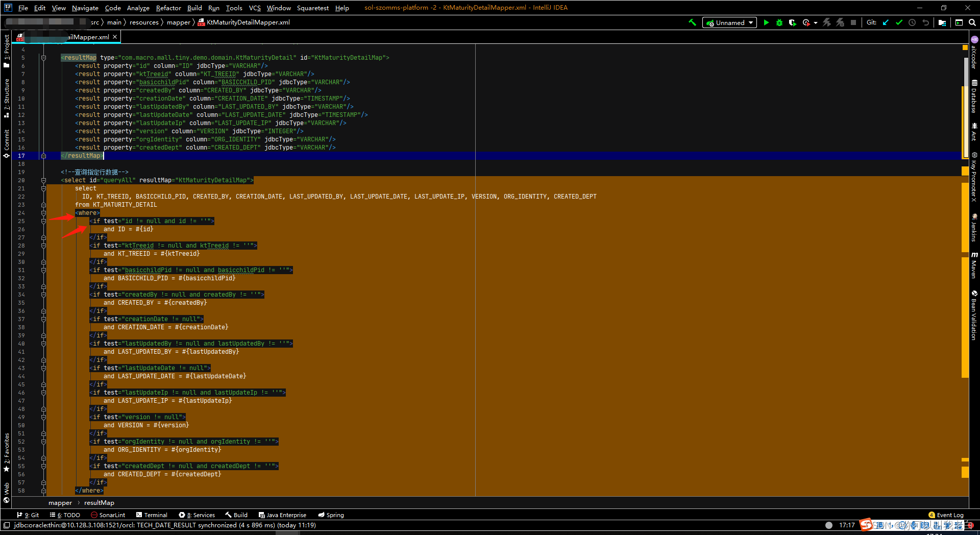The height and width of the screenshot is (535, 980).
Task: Collapse the createdBy if fold at line 34
Action: [43, 295]
